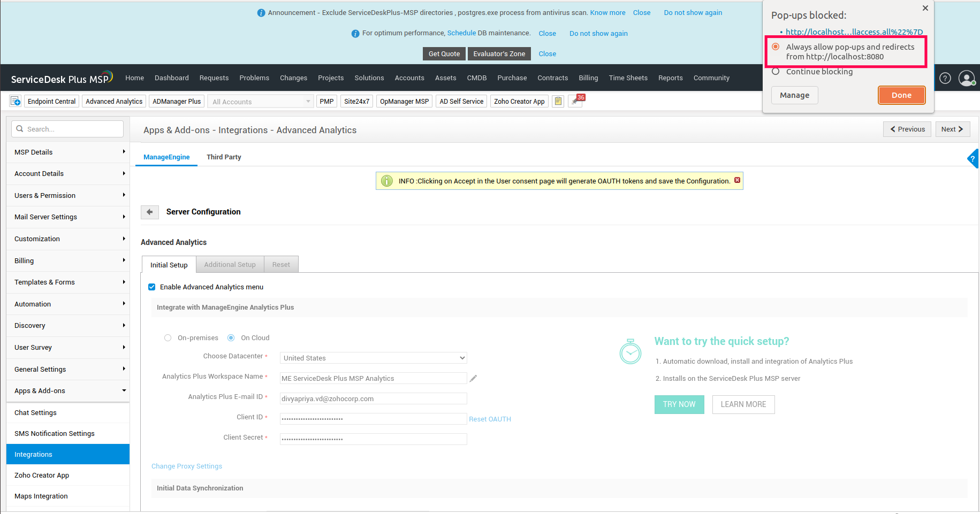Expand Mail Server Settings sidebar section

pos(68,217)
